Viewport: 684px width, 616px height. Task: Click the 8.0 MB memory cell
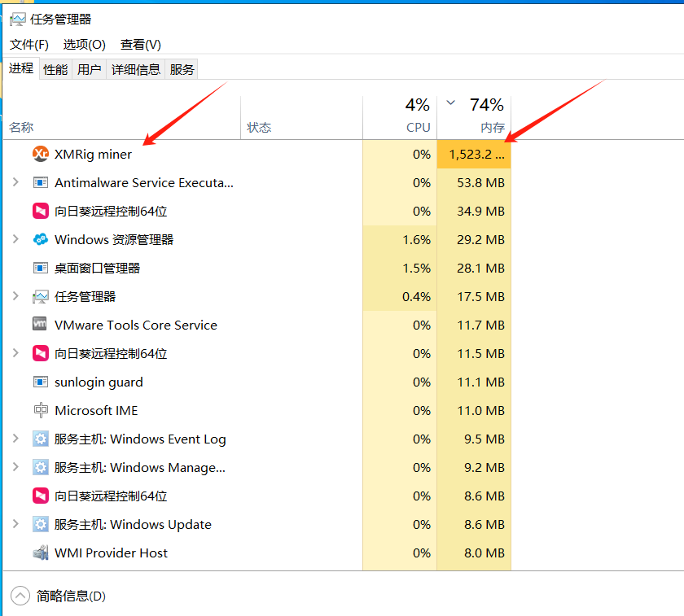474,553
